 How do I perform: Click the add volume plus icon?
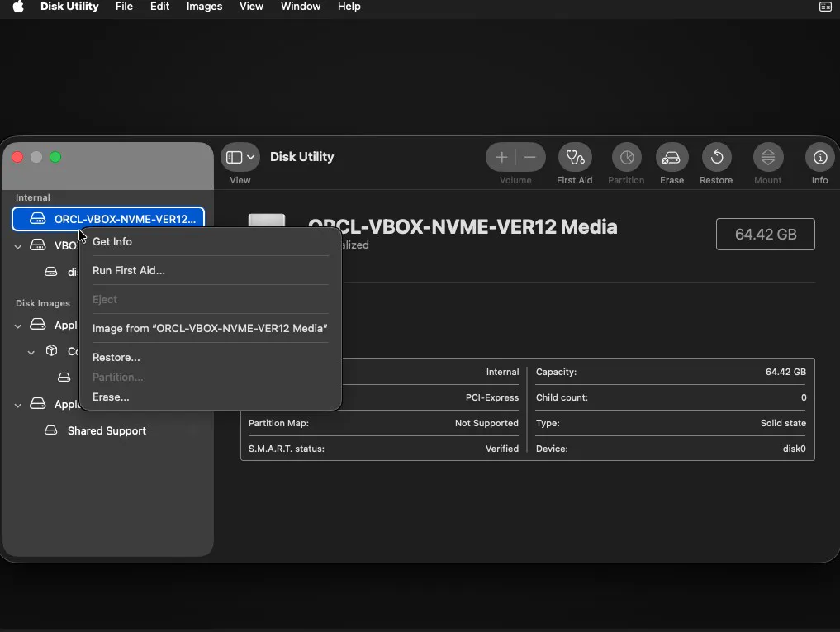[x=501, y=157]
